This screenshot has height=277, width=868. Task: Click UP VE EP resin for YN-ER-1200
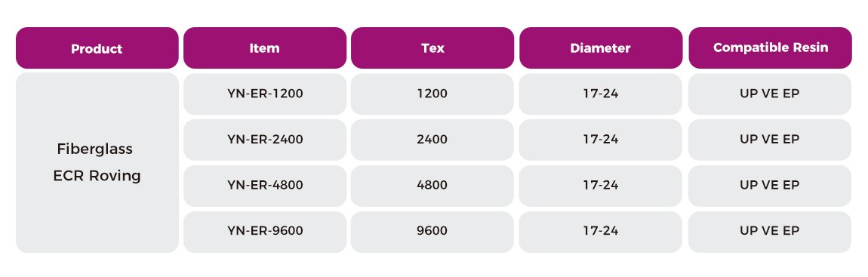[x=770, y=94]
